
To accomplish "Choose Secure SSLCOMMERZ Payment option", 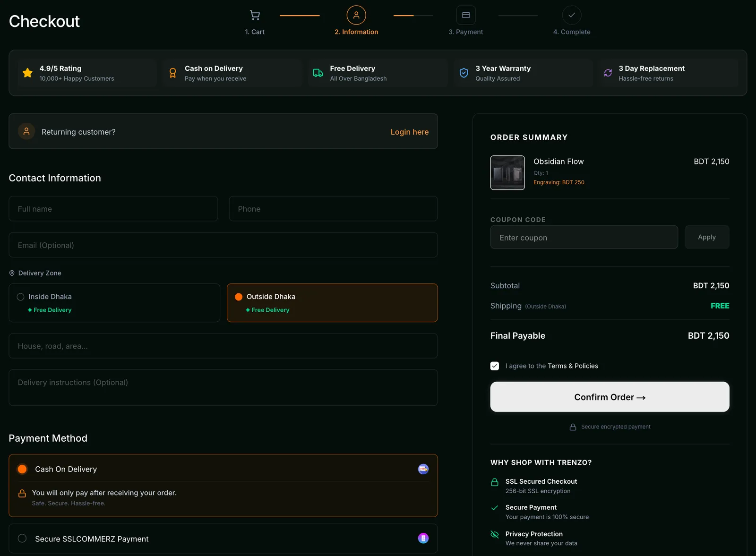I will pos(223,539).
